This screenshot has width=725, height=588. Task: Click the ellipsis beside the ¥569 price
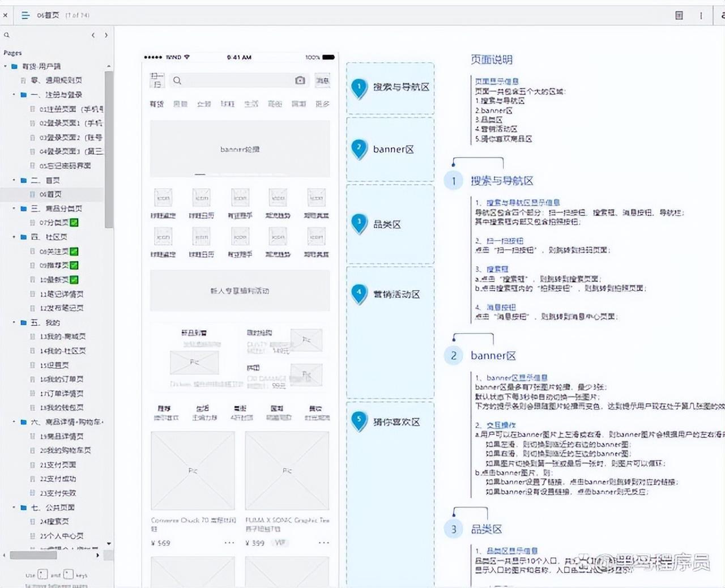click(x=229, y=543)
